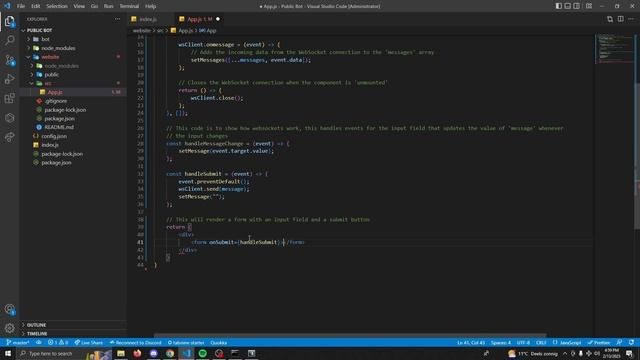Start Live Share from status bar

tap(89, 342)
